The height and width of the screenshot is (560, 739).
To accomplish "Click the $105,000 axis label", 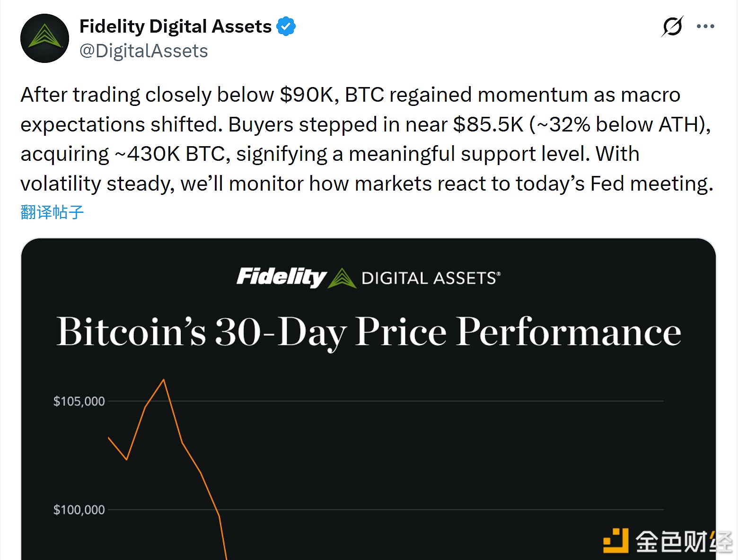I will 79,402.
